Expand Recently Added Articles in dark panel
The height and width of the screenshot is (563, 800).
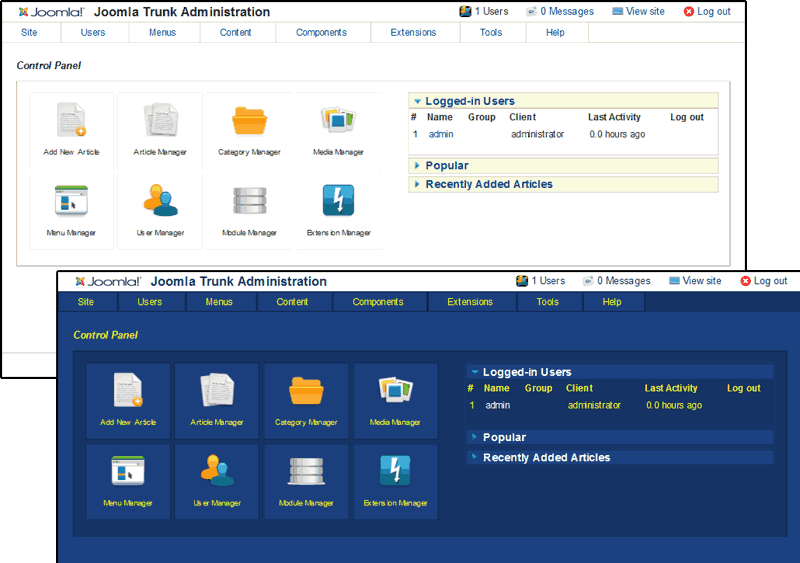[x=546, y=458]
